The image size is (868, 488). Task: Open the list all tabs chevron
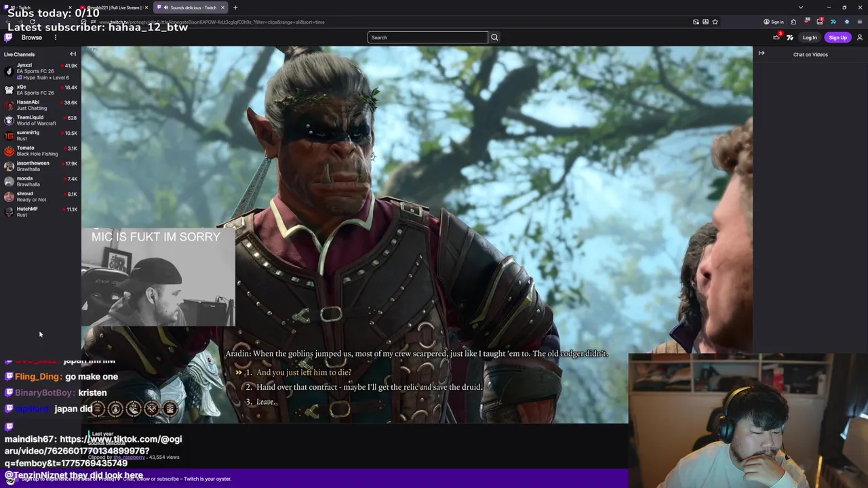[801, 7]
